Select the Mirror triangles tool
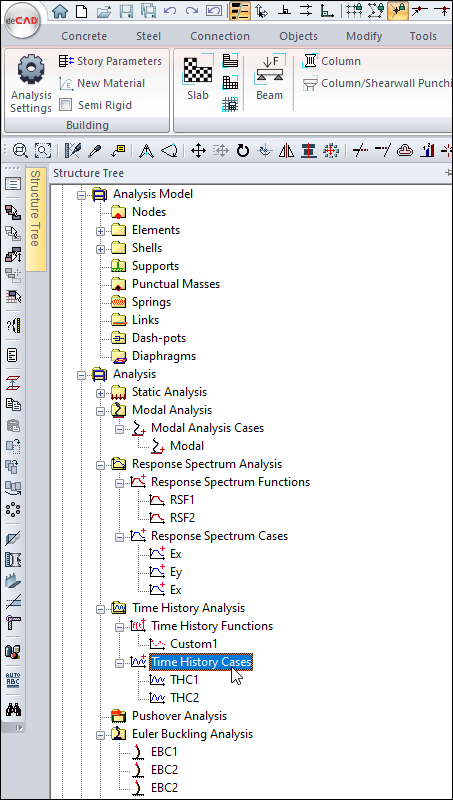The image size is (453, 800). pyautogui.click(x=288, y=151)
